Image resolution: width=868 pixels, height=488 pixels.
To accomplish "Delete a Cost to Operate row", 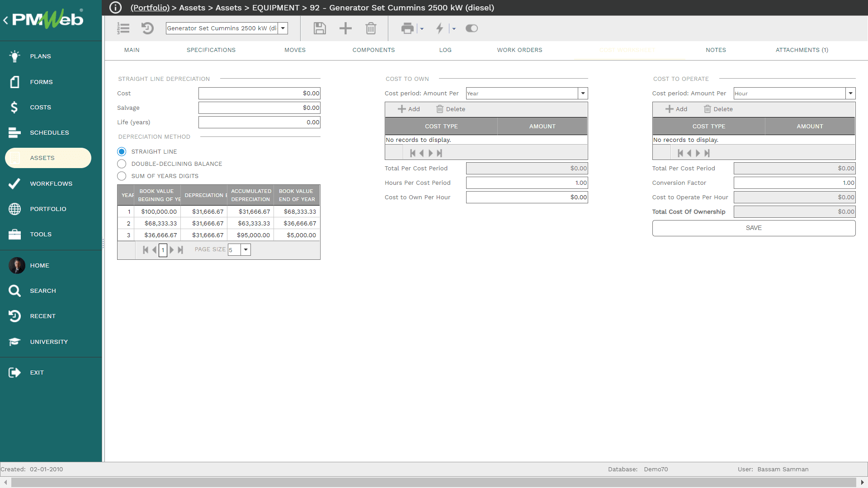I will pos(718,109).
